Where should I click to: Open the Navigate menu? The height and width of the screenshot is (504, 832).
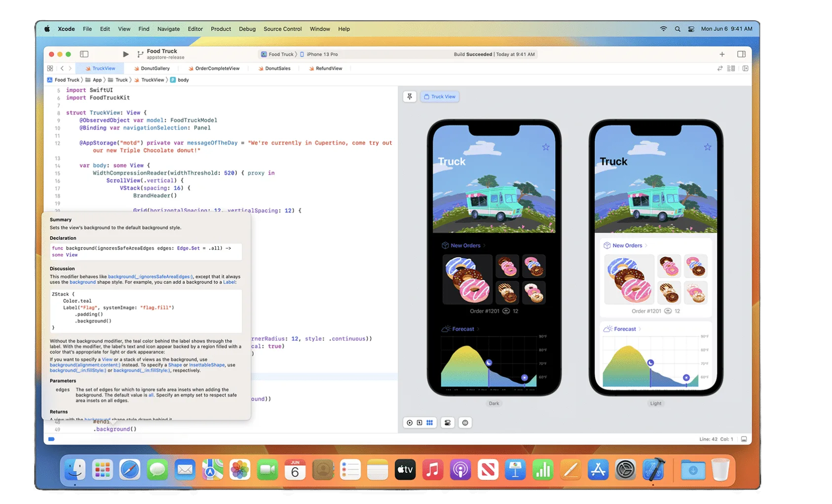(168, 29)
